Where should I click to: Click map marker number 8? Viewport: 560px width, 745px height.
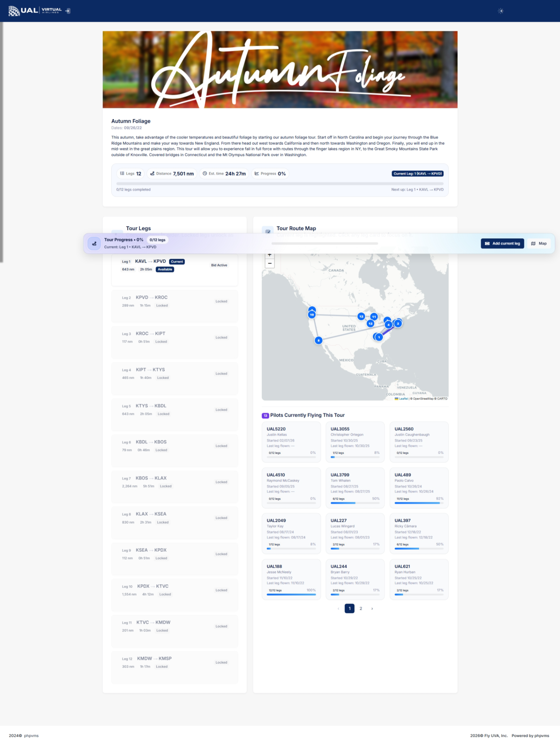(318, 341)
